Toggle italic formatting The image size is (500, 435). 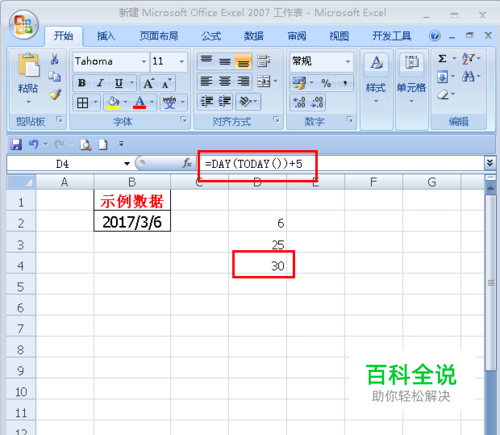click(100, 83)
